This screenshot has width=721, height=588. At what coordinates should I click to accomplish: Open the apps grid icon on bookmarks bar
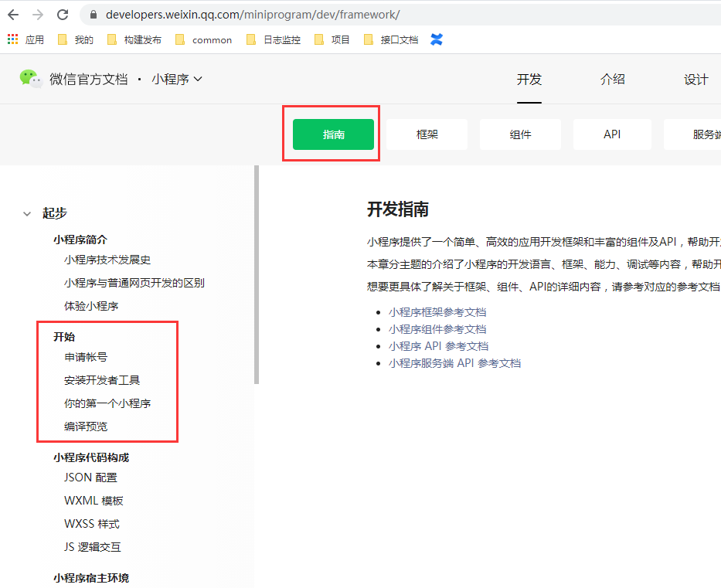[12, 39]
